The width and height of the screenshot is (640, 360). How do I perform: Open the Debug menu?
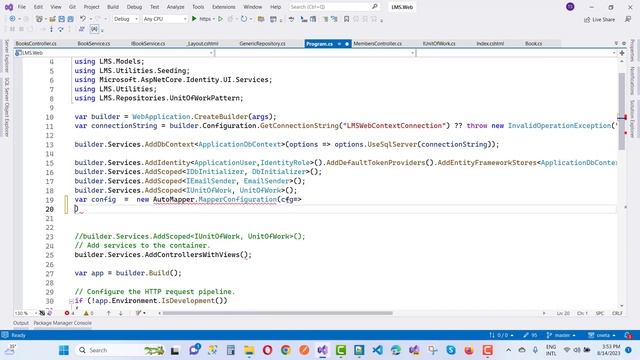pyautogui.click(x=134, y=7)
